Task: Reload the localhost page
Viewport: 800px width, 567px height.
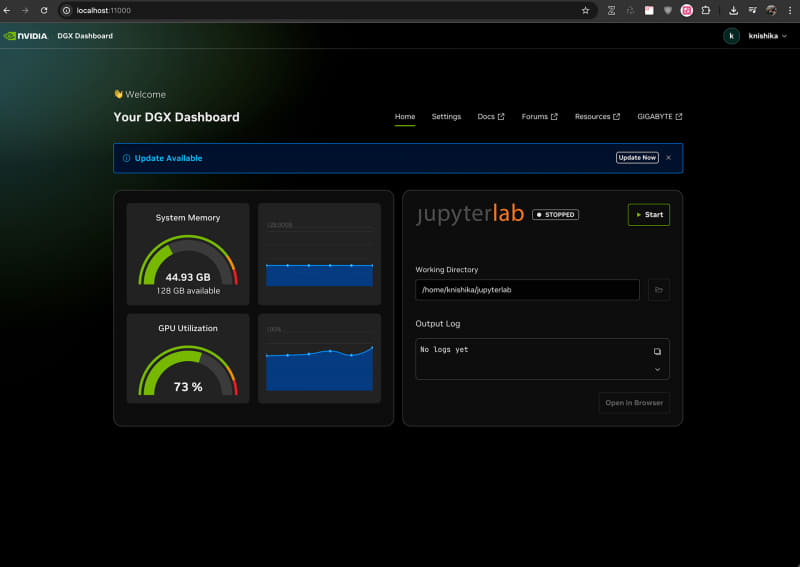Action: tap(44, 10)
